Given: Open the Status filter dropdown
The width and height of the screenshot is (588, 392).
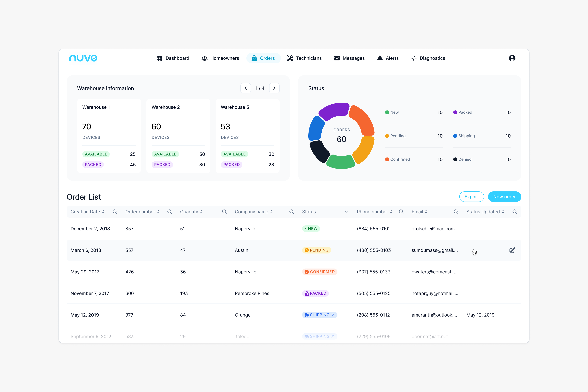Looking at the screenshot, I should coord(346,212).
